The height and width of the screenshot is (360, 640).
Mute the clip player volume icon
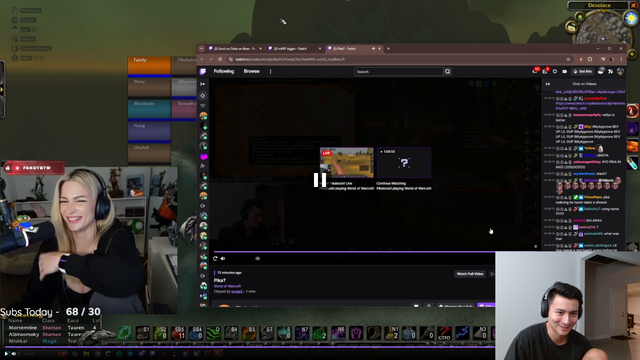223,258
